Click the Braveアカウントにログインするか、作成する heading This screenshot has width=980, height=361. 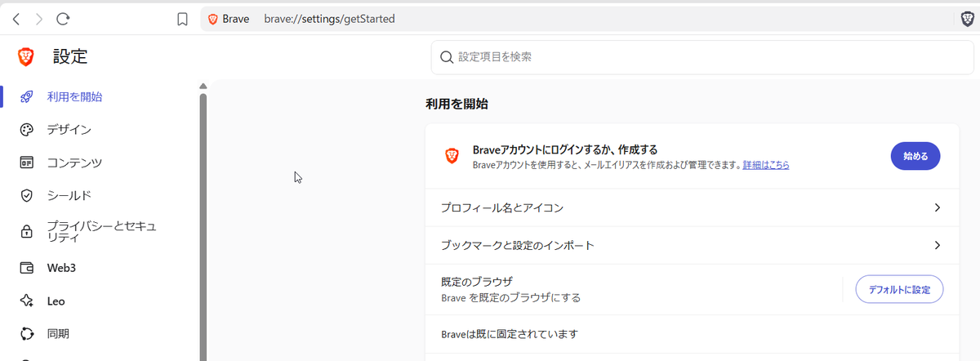pyautogui.click(x=565, y=150)
